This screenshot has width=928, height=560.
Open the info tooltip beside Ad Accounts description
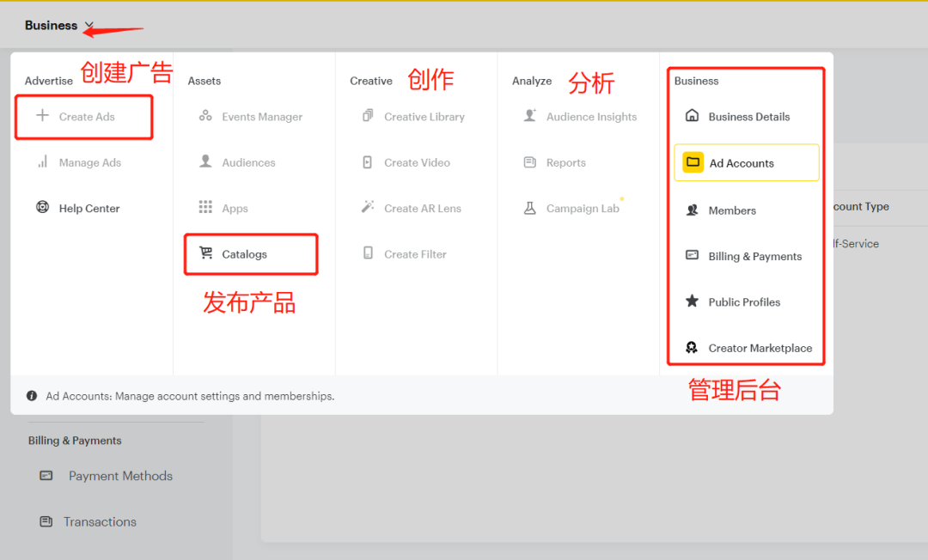32,396
